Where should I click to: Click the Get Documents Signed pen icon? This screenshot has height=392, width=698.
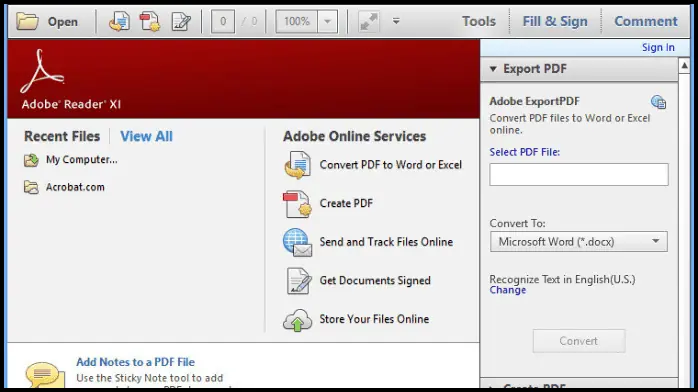click(298, 281)
